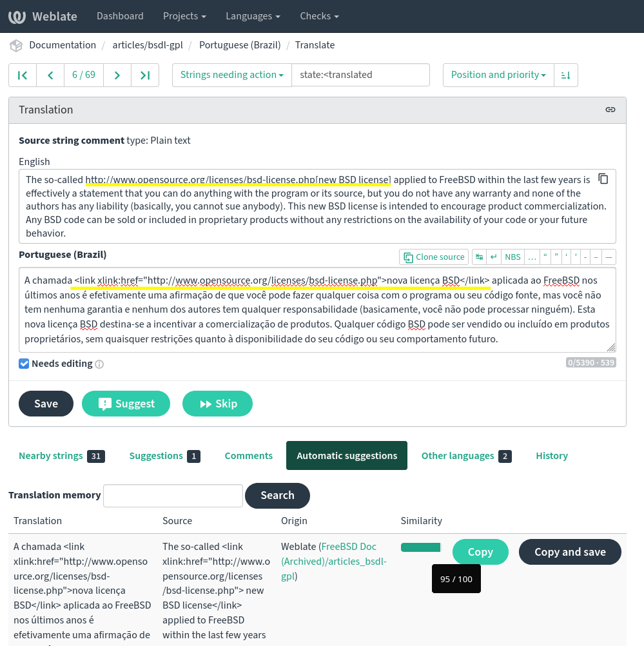
Task: Uncheck the Needs editing checkbox
Action: pyautogui.click(x=24, y=364)
